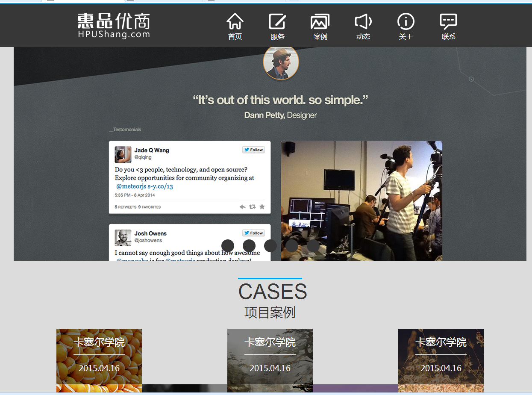Click the Testomonials label
532x395 pixels.
click(125, 130)
